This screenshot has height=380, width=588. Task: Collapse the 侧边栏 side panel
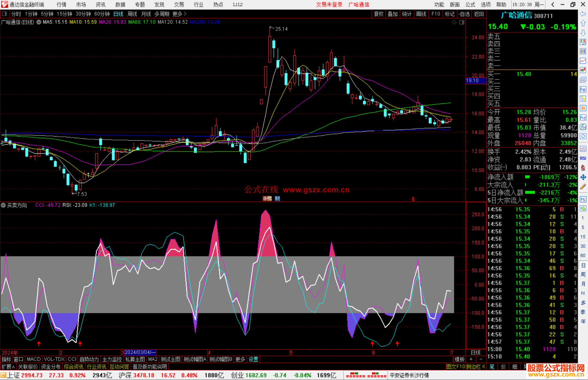point(476,367)
